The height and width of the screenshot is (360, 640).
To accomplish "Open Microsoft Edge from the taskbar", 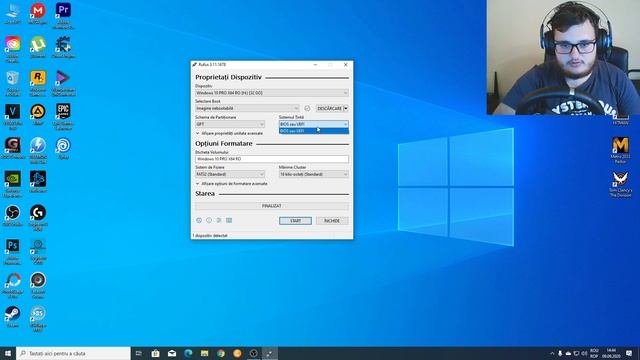I will (188, 353).
